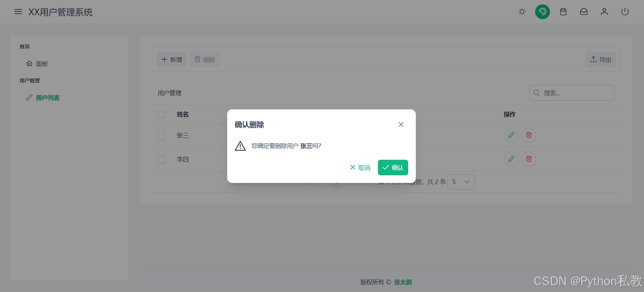Click the 新增 button
Viewport: 644px width, 292px height.
point(172,60)
